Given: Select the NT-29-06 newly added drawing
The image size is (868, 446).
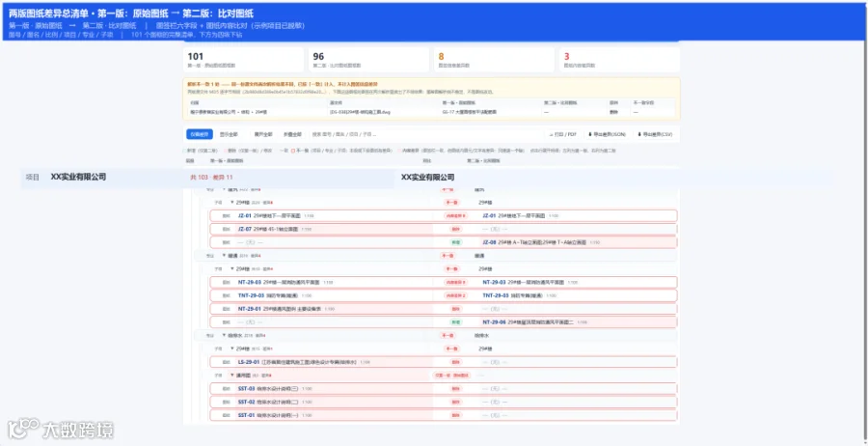Looking at the screenshot, I should pos(534,321).
